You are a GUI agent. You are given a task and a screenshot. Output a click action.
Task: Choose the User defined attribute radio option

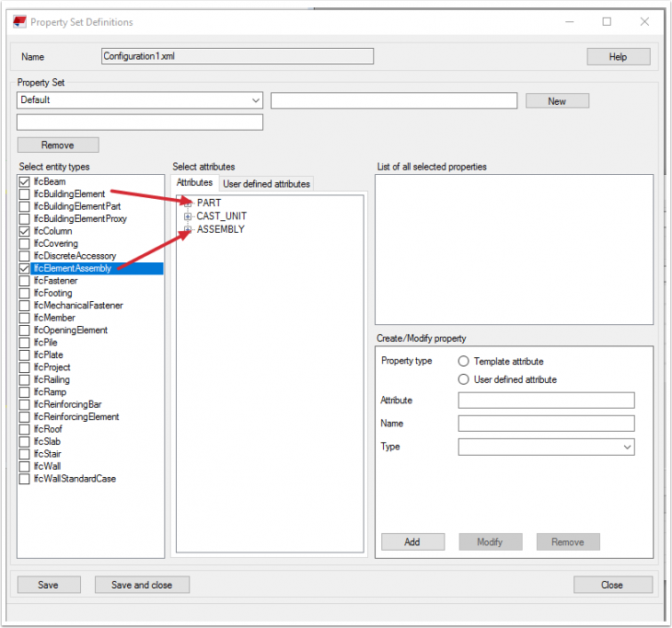(x=464, y=379)
